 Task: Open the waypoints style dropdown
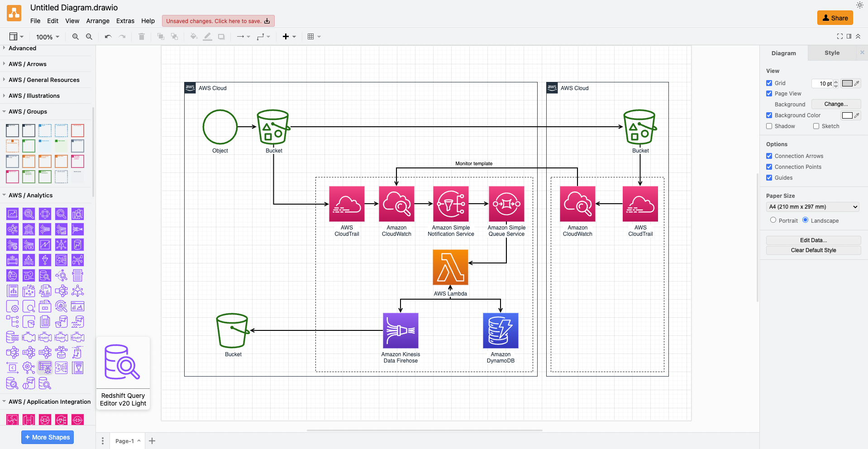263,37
